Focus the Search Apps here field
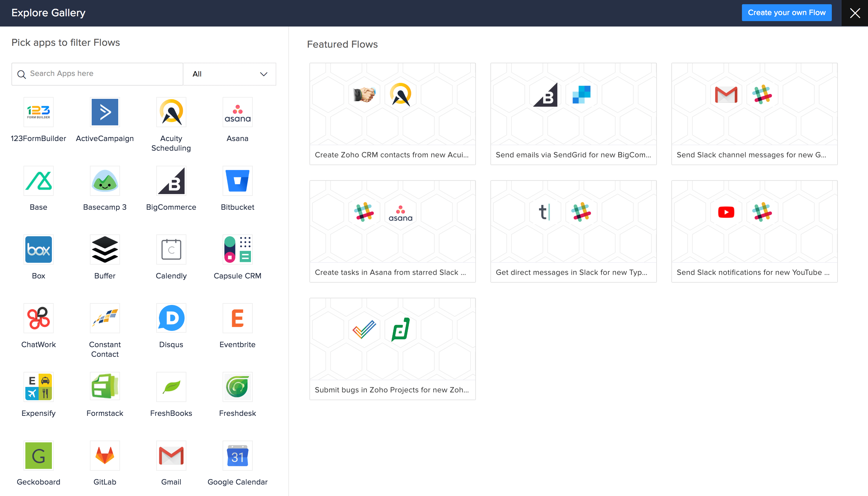The height and width of the screenshot is (496, 868). click(x=102, y=74)
